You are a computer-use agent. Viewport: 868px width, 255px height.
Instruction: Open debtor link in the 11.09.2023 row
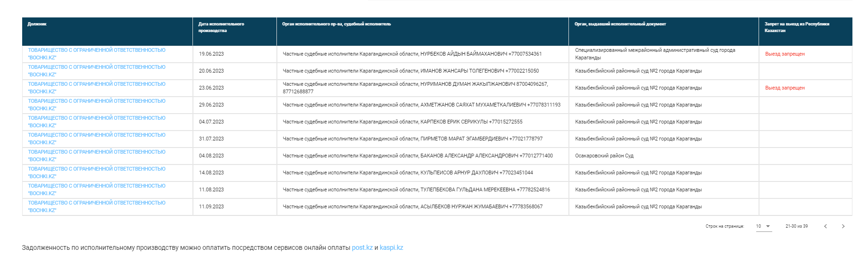tap(97, 206)
